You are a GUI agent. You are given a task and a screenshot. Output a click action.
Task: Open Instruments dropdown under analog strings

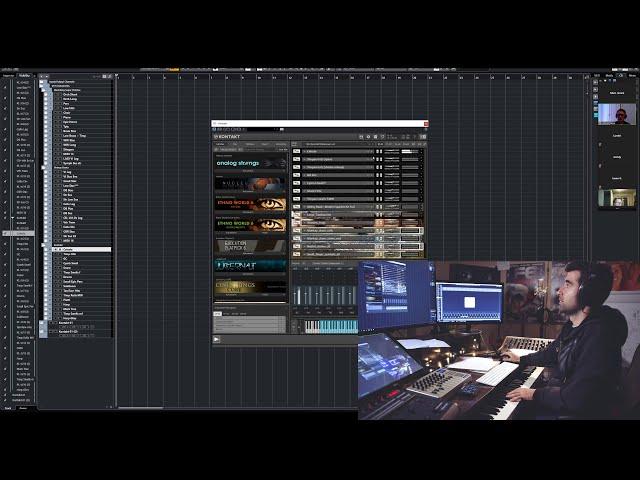pos(248,171)
